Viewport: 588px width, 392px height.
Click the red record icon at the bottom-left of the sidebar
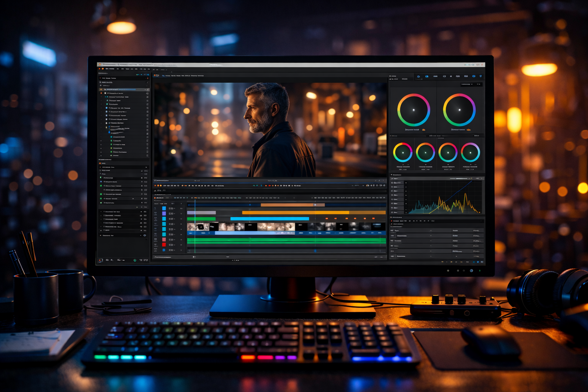[x=100, y=260]
